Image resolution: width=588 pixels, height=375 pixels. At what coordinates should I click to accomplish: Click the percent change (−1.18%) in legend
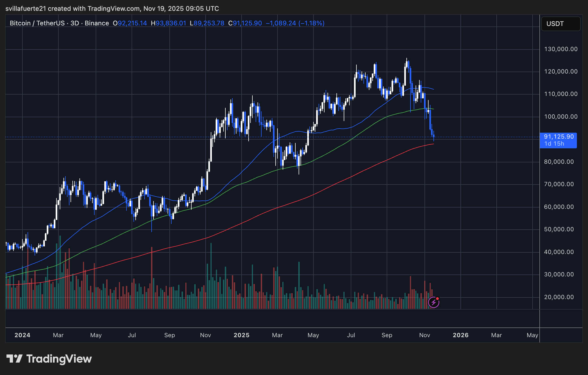pyautogui.click(x=311, y=23)
